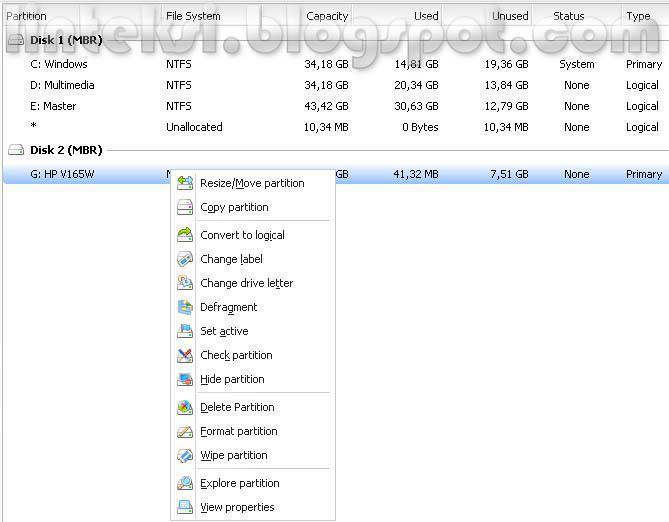Click the 12,79 GB unused value
This screenshot has height=522, width=669.
point(506,106)
